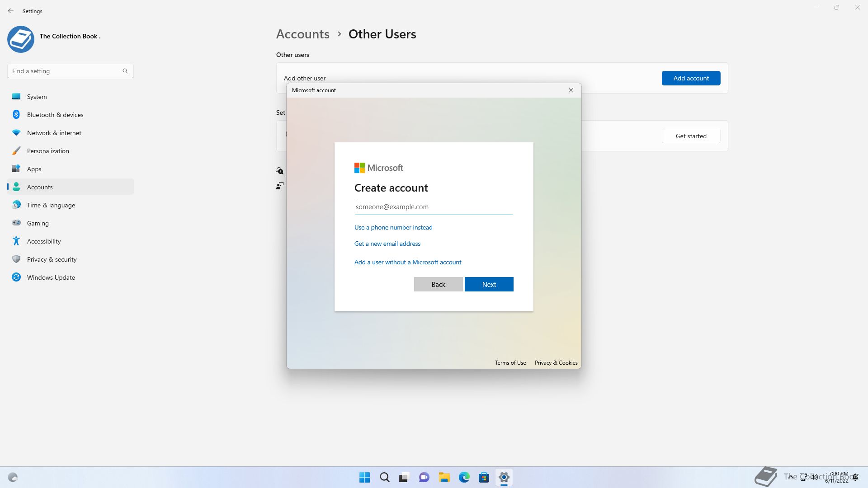Open Microsoft Edge from the taskbar
The height and width of the screenshot is (488, 868).
click(464, 478)
